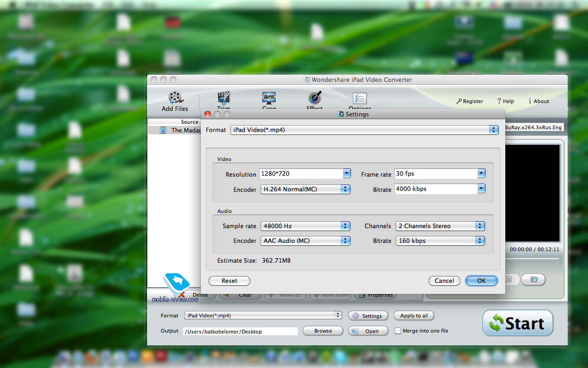The image size is (588, 368).
Task: Click the Move up button under the file list
Action: click(x=285, y=295)
